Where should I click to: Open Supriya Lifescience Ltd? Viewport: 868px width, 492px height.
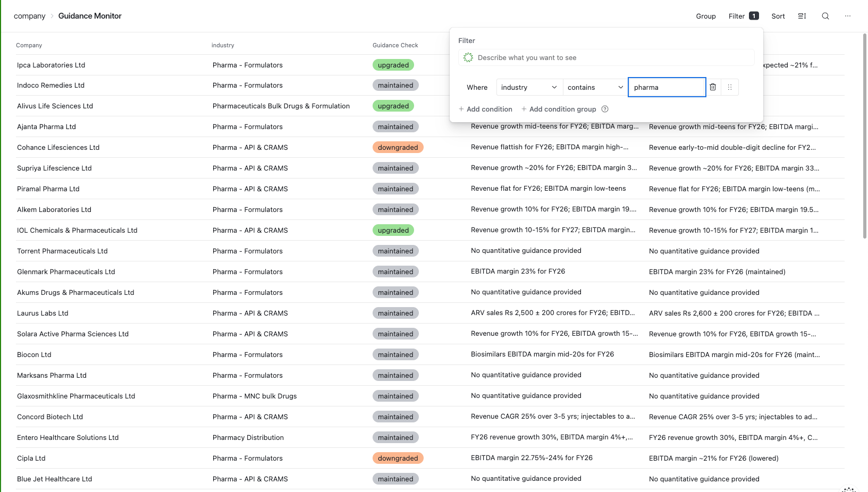point(54,168)
